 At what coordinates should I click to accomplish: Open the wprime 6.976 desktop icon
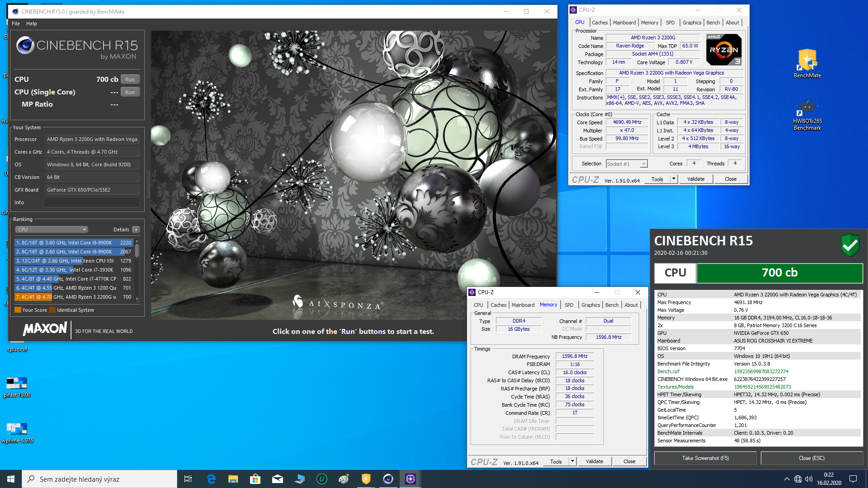tap(17, 433)
